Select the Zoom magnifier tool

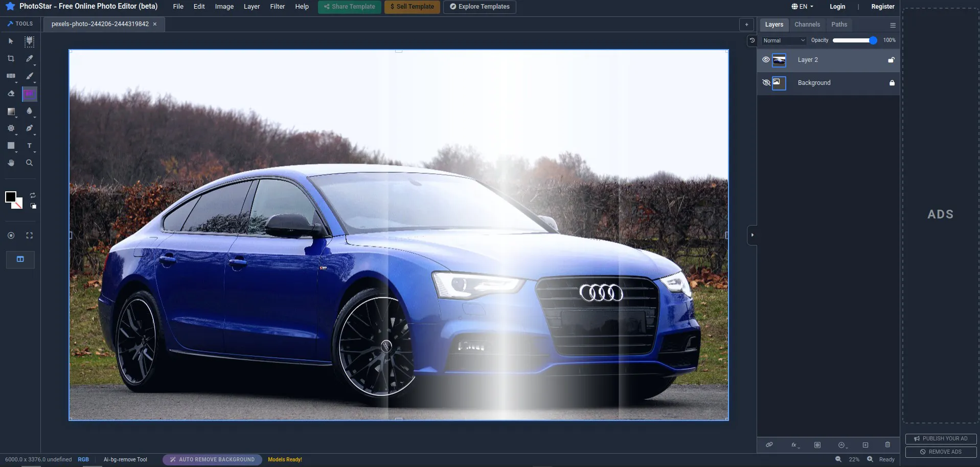coord(30,163)
